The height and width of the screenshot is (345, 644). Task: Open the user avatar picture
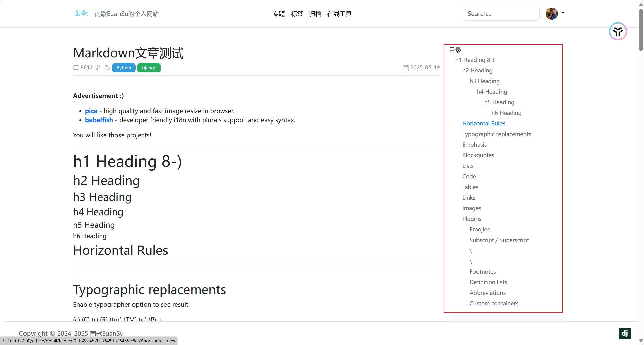click(x=552, y=14)
